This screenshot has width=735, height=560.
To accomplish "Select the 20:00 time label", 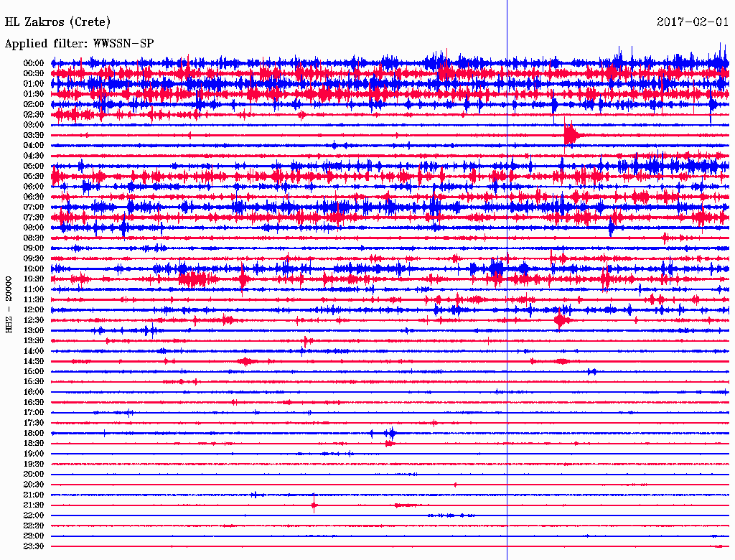I will tap(34, 474).
